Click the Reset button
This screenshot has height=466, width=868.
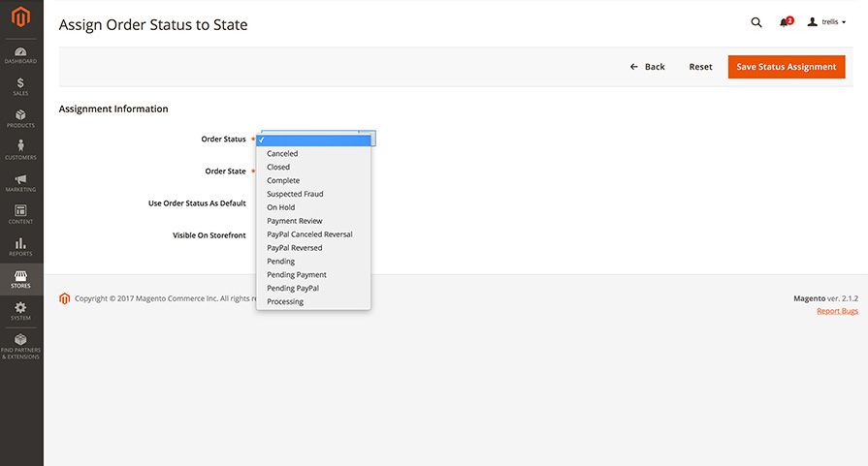700,67
